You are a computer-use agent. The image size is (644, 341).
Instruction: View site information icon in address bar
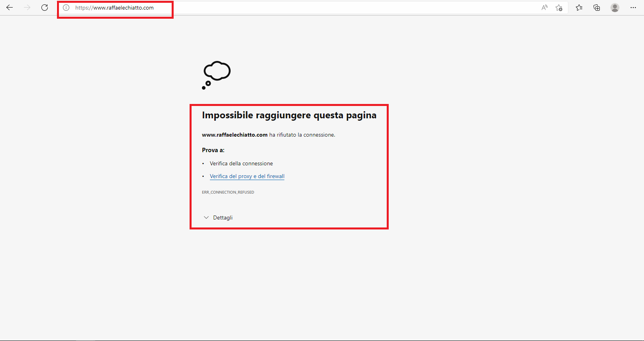point(66,8)
